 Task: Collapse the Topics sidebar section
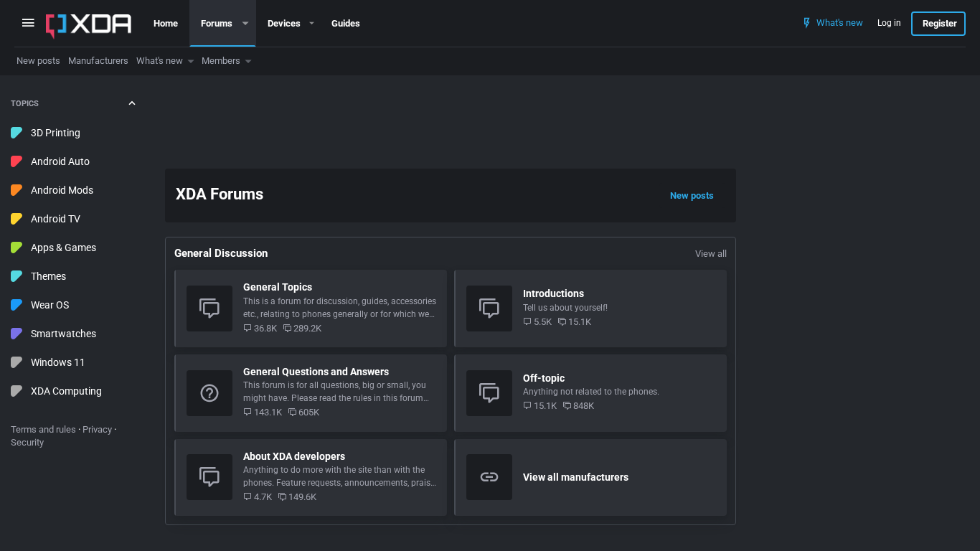(x=131, y=103)
